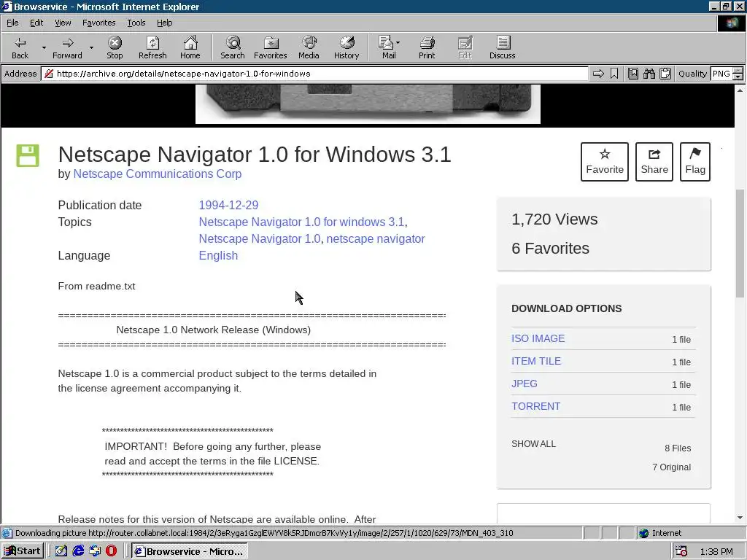
Task: Open the 1994-12-29 publication date link
Action: point(228,205)
